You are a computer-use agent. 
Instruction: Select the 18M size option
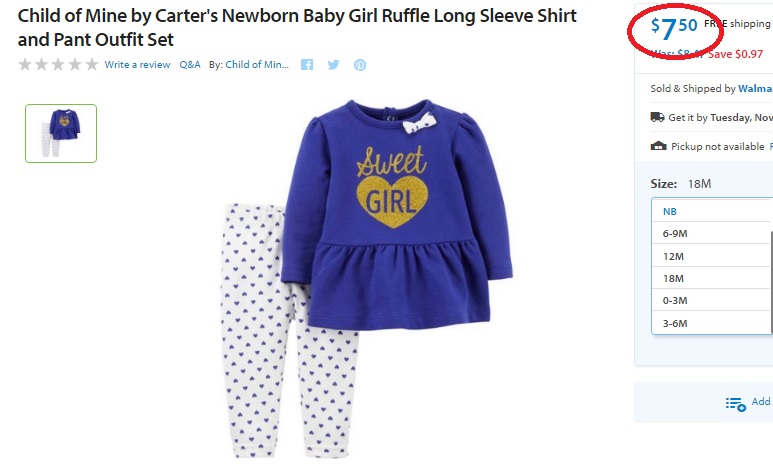[712, 278]
